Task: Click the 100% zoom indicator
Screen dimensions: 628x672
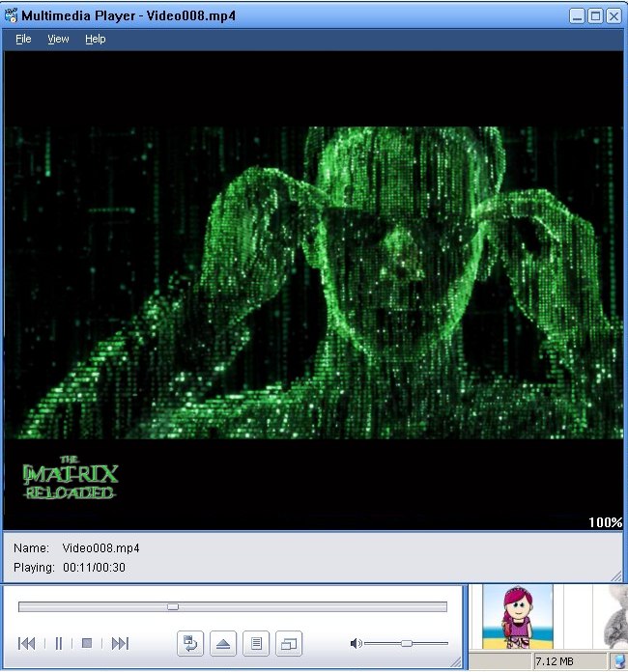Action: tap(605, 522)
